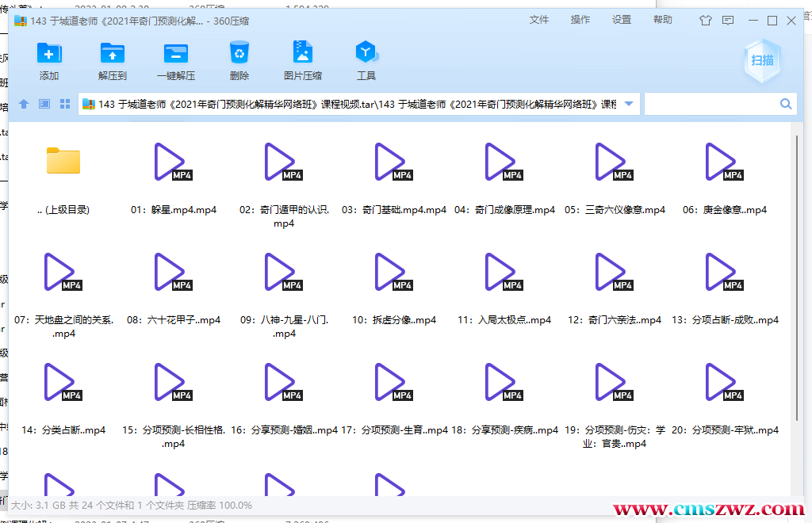Open the 帮助 (Help) menu
Viewport: 812px width, 523px height.
(x=662, y=20)
